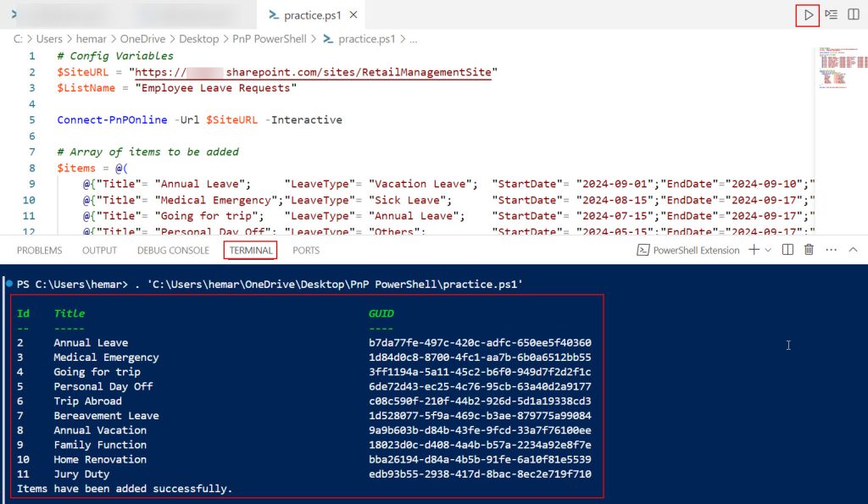Open terminal panel more actions menu
Screen dimensions: 868x504
pyautogui.click(x=831, y=250)
